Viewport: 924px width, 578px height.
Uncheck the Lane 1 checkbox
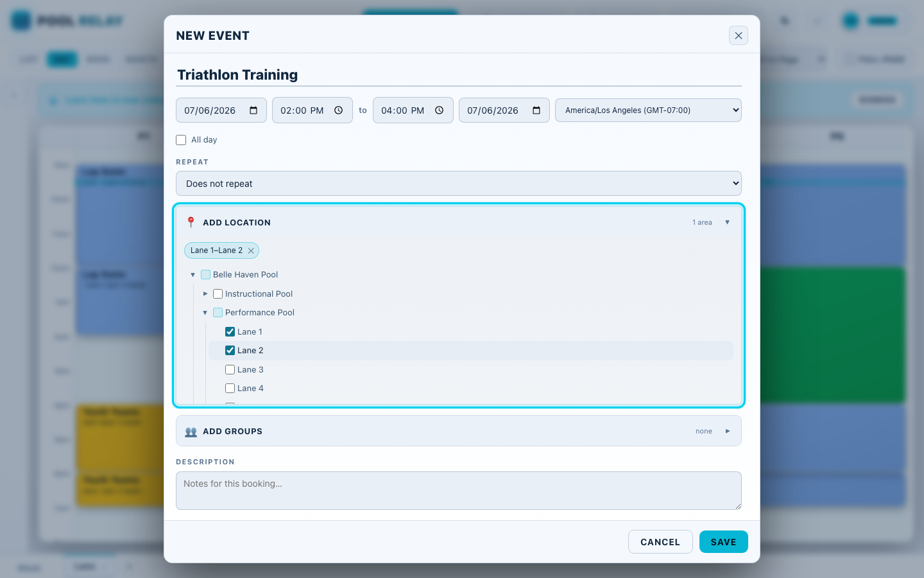click(x=230, y=332)
